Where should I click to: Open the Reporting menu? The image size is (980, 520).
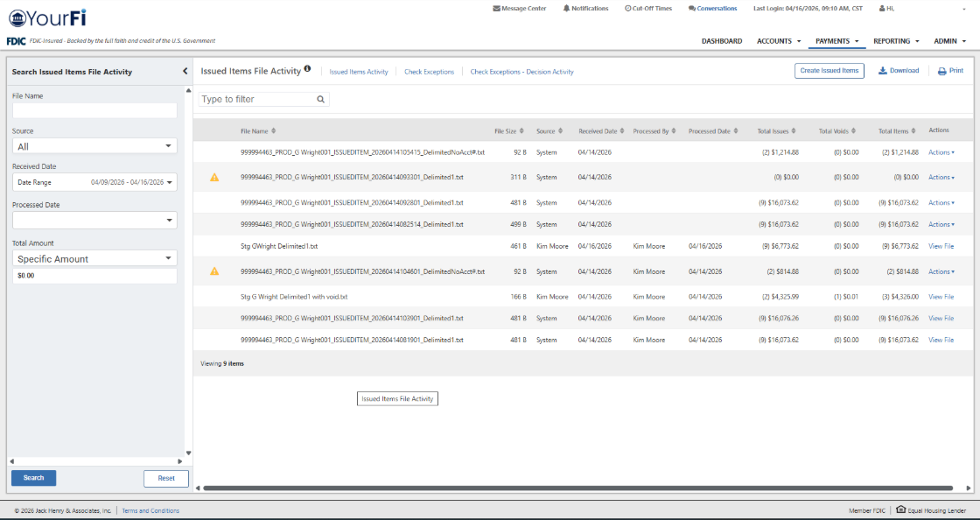896,41
